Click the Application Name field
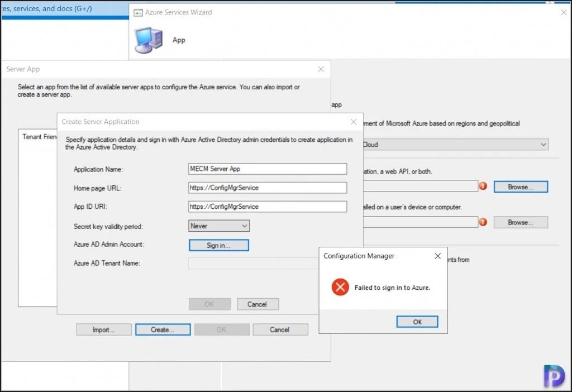Viewport: 572px width, 392px height. (268, 169)
